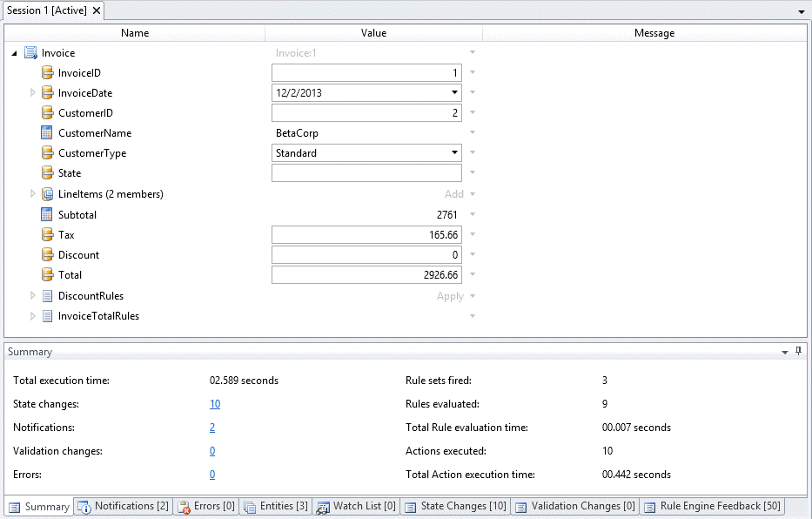
Task: Click the Notifications count link
Action: coord(212,428)
